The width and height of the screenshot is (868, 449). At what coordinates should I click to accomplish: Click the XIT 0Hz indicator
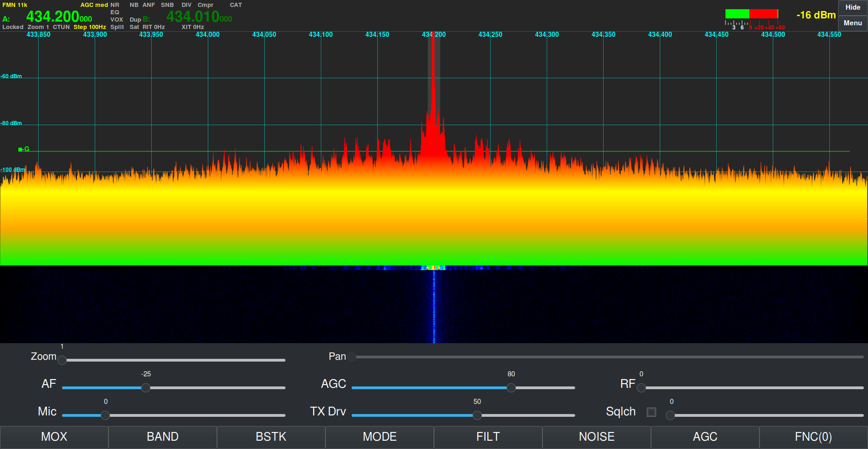click(193, 27)
